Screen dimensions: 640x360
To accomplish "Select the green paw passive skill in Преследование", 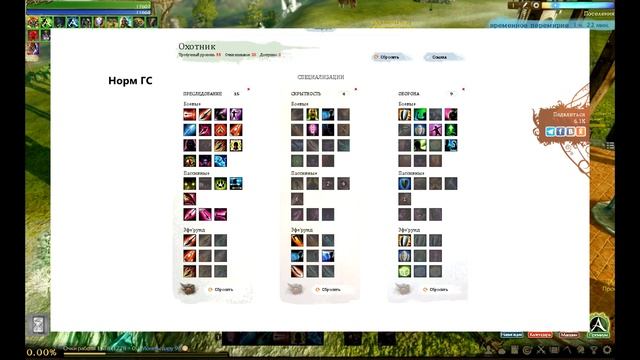I will (x=220, y=184).
